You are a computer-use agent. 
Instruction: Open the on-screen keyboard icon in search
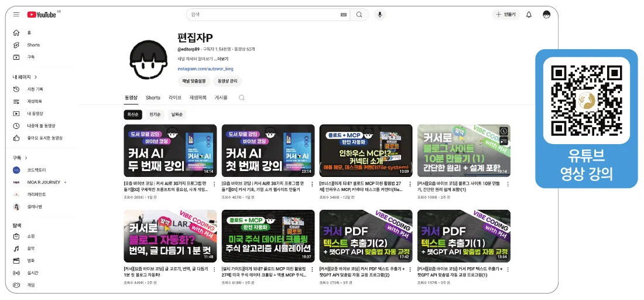coord(344,15)
